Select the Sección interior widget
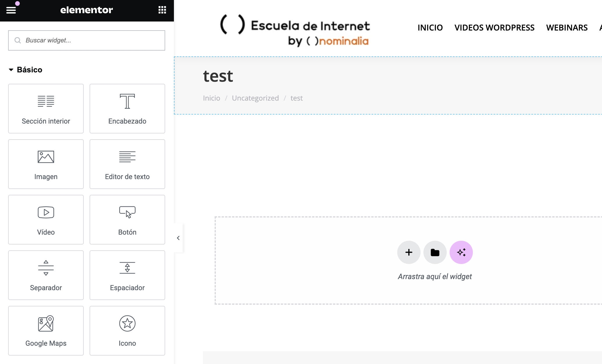 (x=46, y=109)
